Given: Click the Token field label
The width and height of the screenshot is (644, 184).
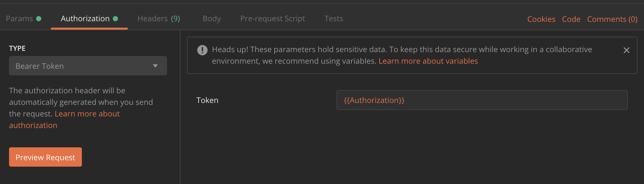Looking at the screenshot, I should click(x=207, y=100).
